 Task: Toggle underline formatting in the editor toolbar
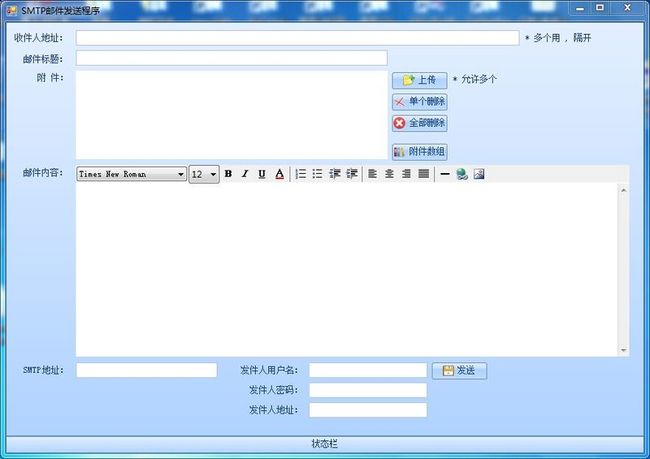(x=262, y=174)
